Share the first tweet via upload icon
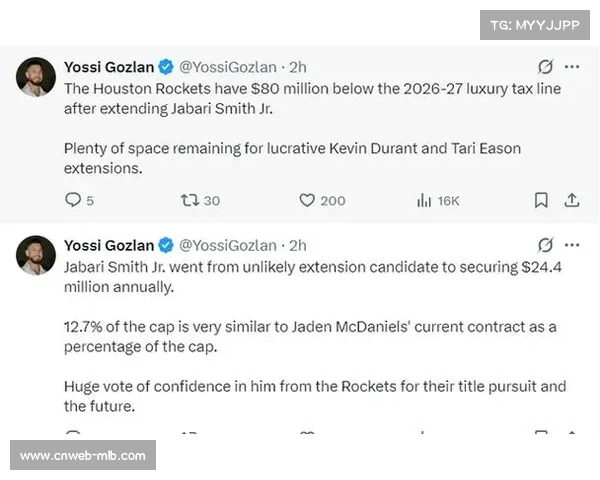This screenshot has width=600, height=480. pyautogui.click(x=572, y=200)
